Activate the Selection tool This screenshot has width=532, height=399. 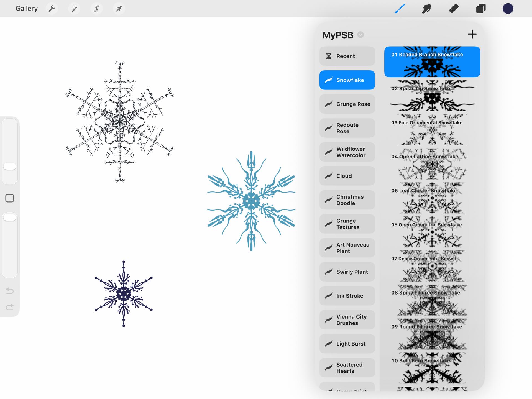point(96,9)
